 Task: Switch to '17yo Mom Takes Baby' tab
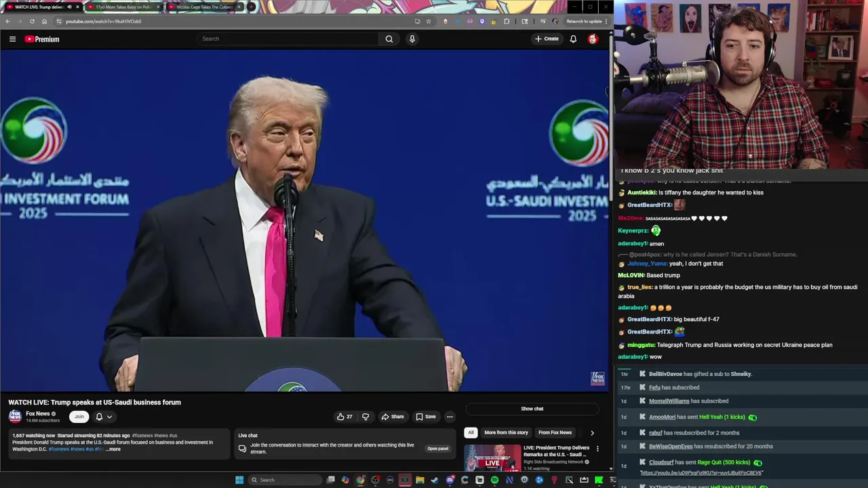124,7
